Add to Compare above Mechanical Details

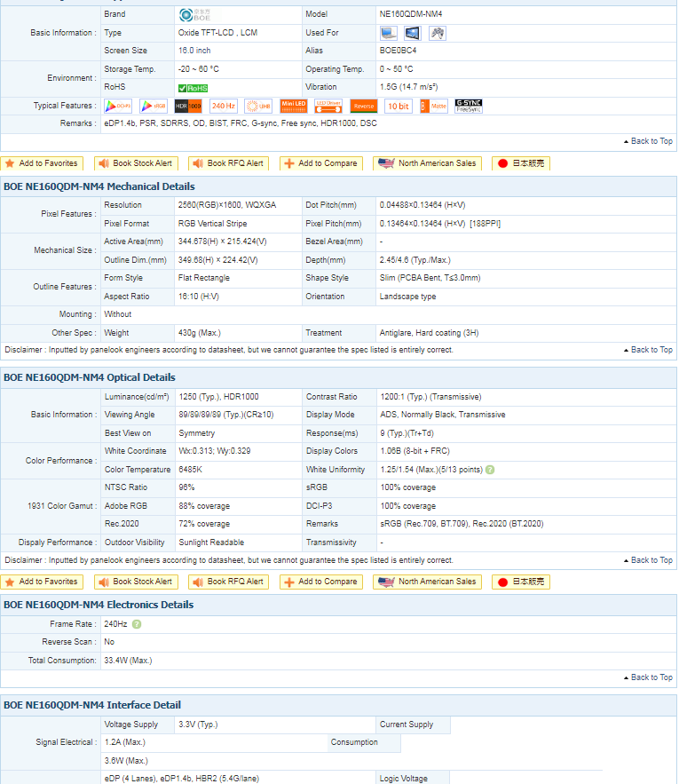(x=321, y=163)
